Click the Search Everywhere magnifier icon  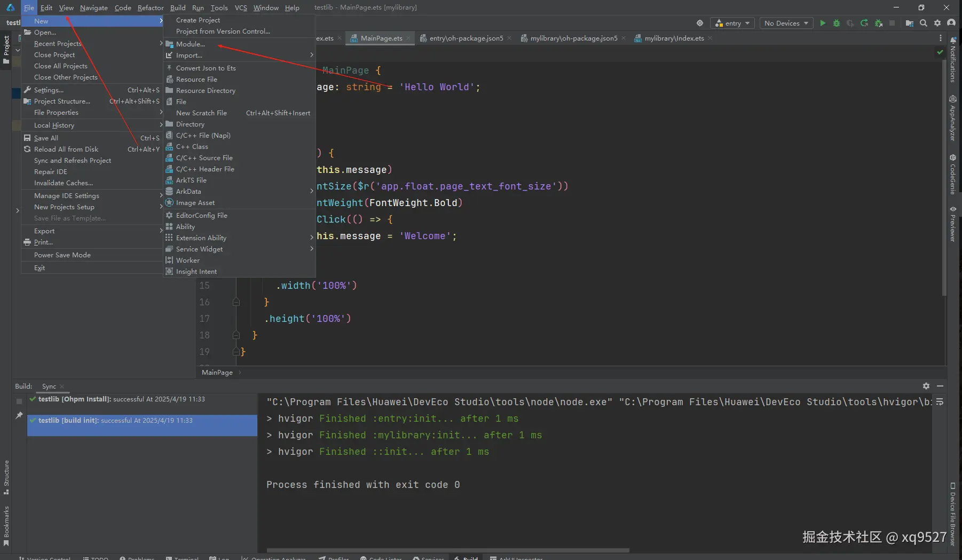pyautogui.click(x=924, y=23)
